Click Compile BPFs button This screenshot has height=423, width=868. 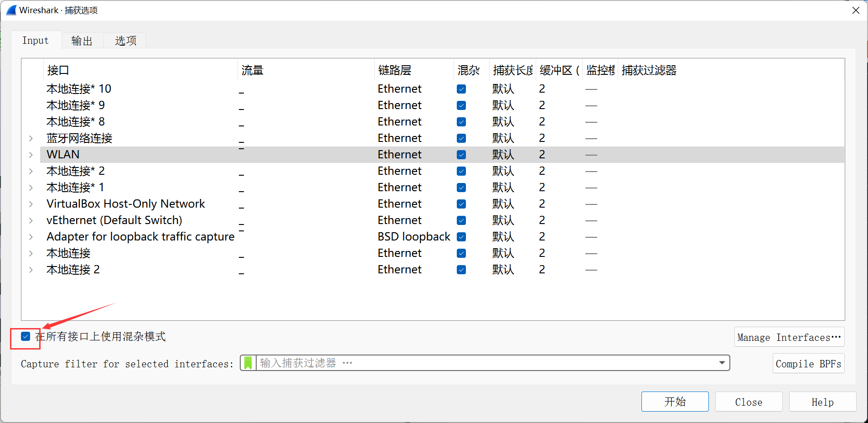point(808,364)
